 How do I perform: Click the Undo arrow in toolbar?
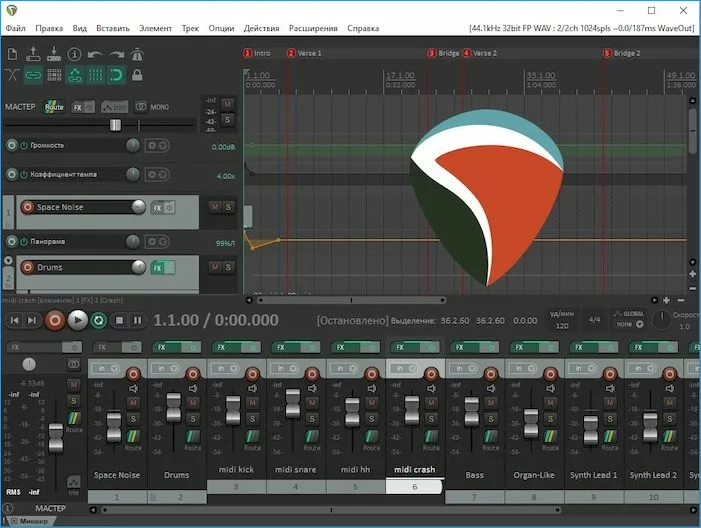(95, 55)
